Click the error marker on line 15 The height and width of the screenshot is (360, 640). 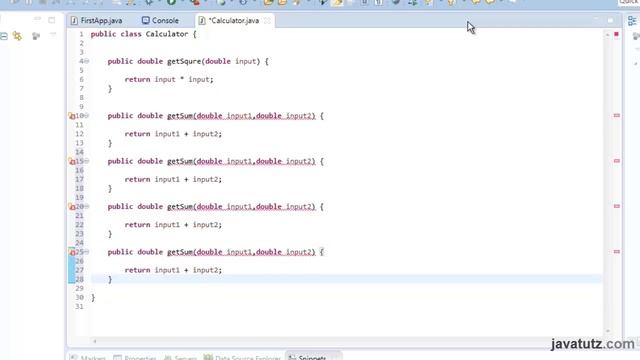[71, 161]
